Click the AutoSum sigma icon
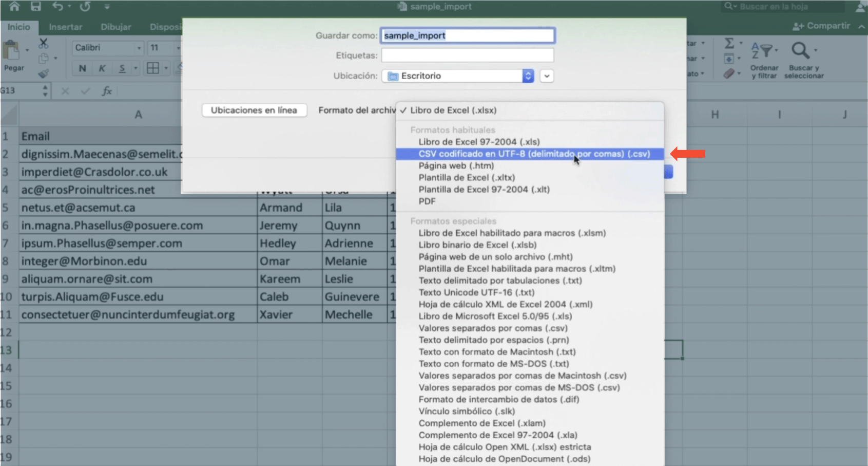This screenshot has width=868, height=466. pos(729,43)
